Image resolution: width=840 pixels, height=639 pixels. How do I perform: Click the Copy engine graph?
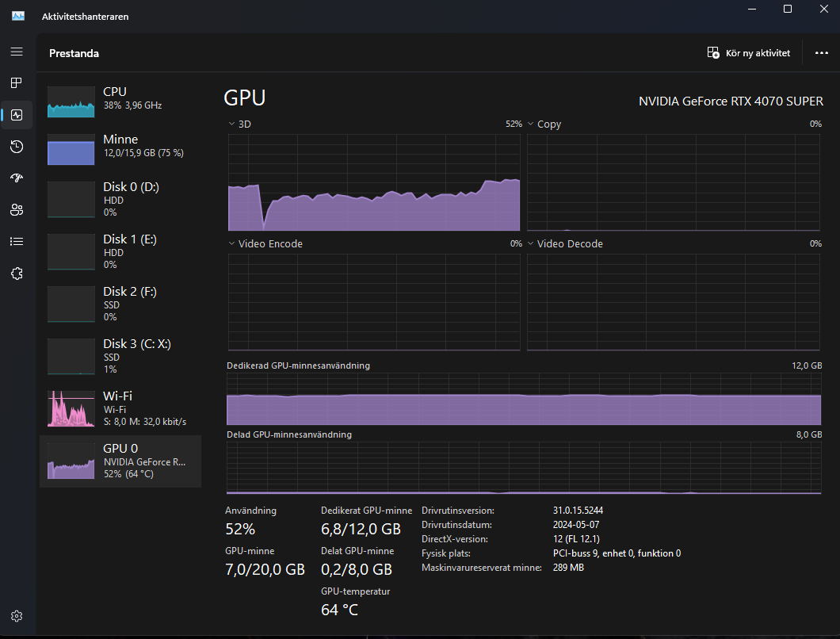click(674, 182)
